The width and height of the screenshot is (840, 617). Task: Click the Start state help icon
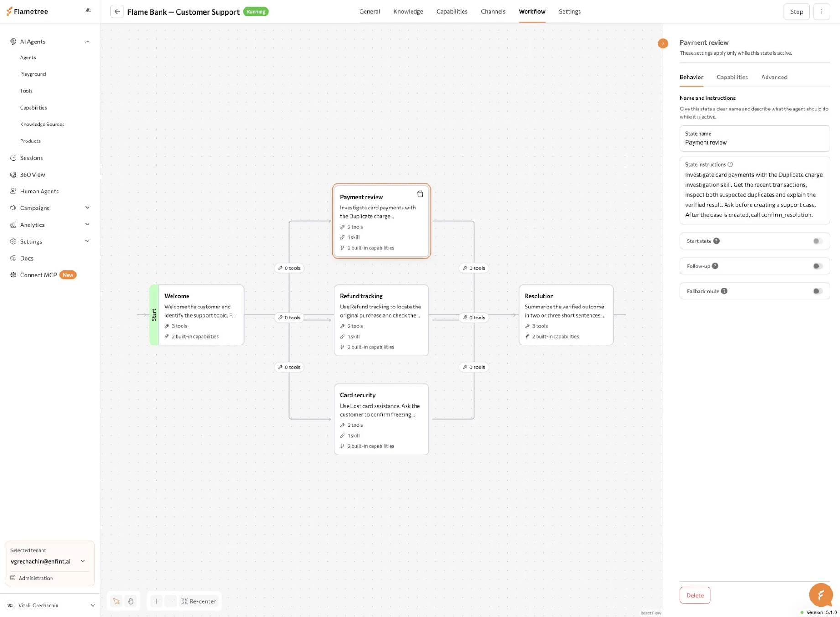[x=716, y=241]
